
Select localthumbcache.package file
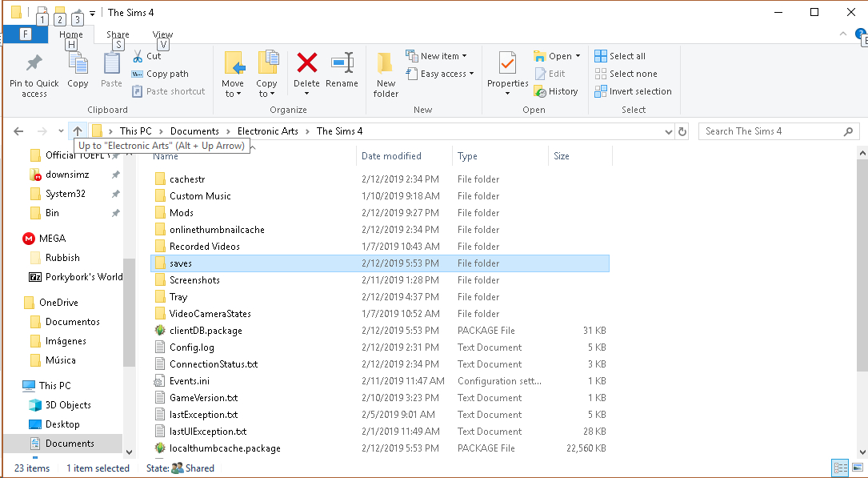225,448
